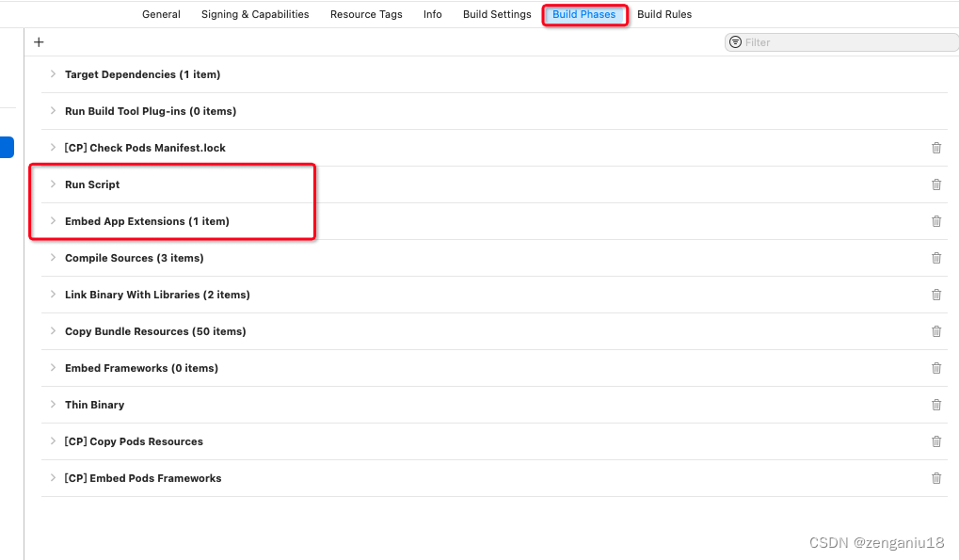This screenshot has height=560, width=959.
Task: Delete the Copy Bundle Resources phase
Action: click(x=935, y=331)
